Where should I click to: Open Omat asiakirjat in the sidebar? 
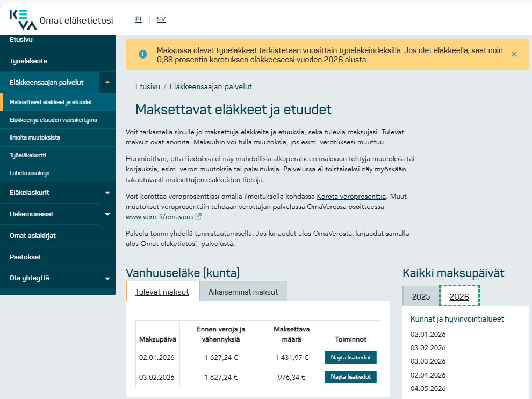pos(33,236)
